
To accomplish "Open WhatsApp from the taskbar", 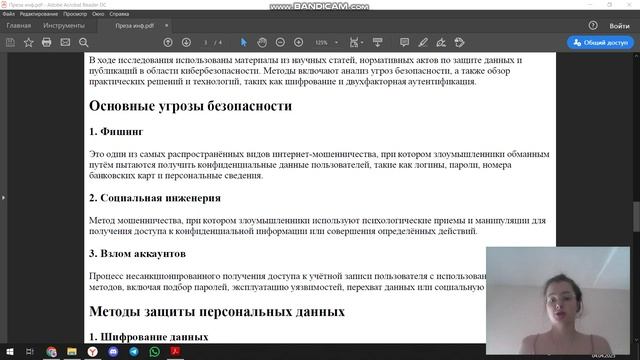I will point(154,351).
